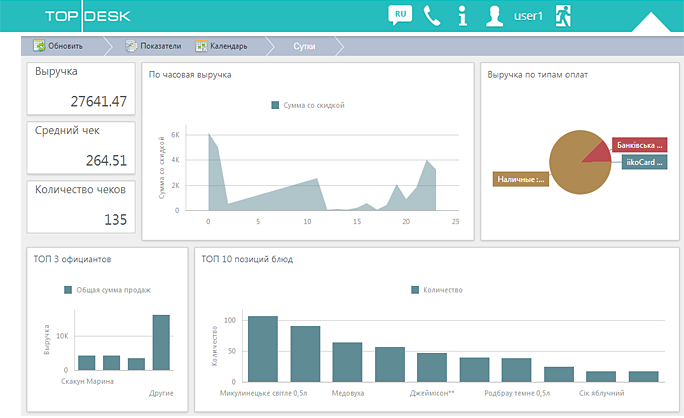Click the user1 username label
This screenshot has height=418, width=684.
point(528,16)
